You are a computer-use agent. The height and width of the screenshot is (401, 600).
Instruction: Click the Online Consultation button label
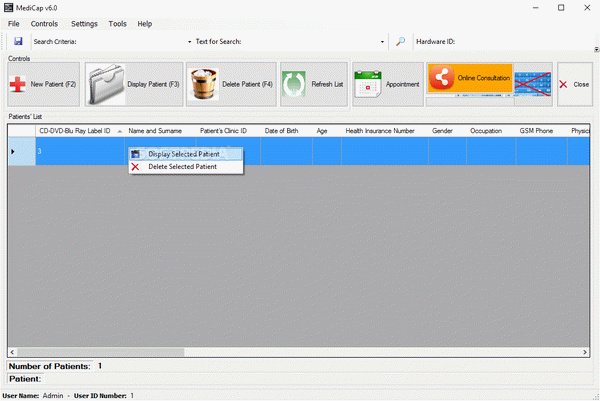click(484, 78)
